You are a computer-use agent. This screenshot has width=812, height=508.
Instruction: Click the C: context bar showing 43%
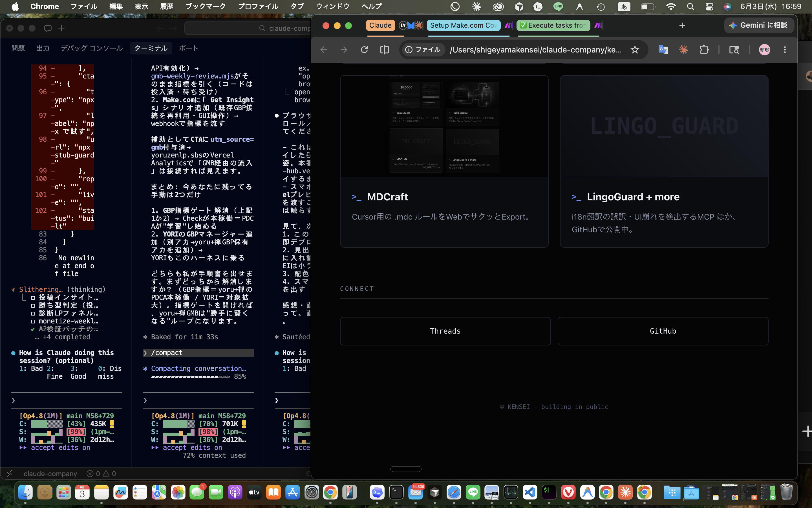tap(47, 424)
